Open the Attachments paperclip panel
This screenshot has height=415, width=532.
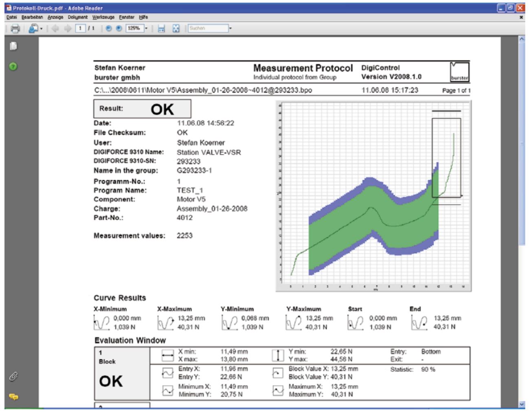point(13,376)
